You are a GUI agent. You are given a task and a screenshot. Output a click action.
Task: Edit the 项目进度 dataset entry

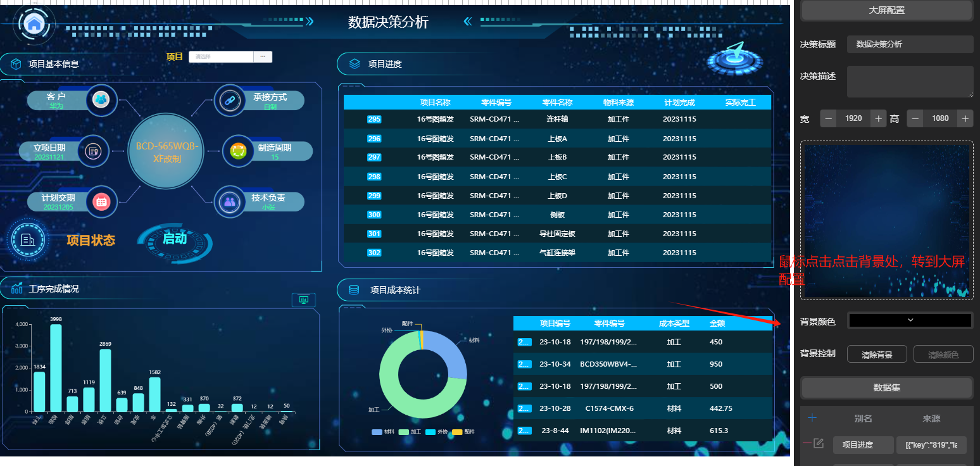coord(818,444)
